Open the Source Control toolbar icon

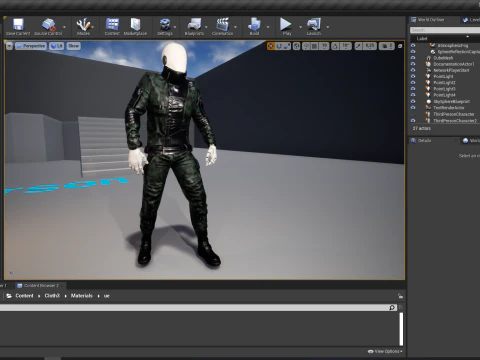pos(48,27)
